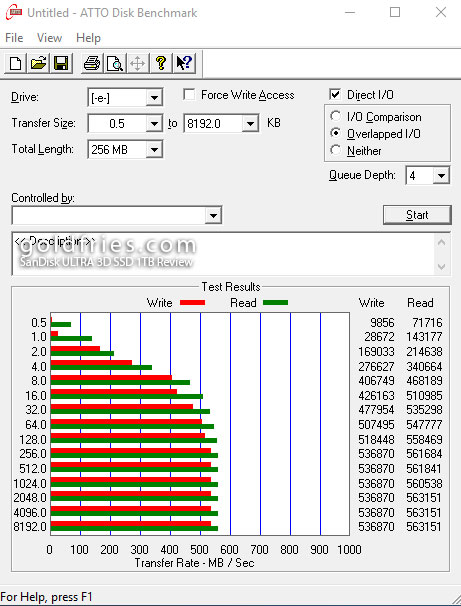Viewport: 461px width, 606px height.
Task: Expand the Drive selection dropdown
Action: coord(154,98)
